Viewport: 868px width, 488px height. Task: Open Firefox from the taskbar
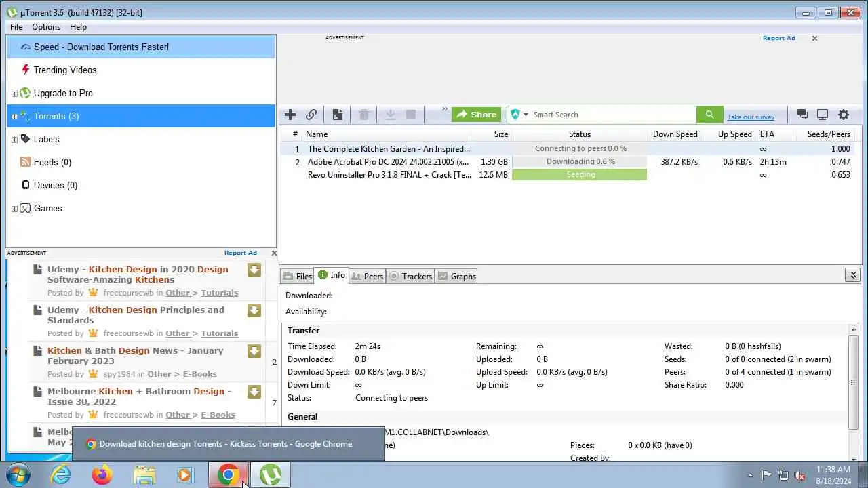[102, 474]
